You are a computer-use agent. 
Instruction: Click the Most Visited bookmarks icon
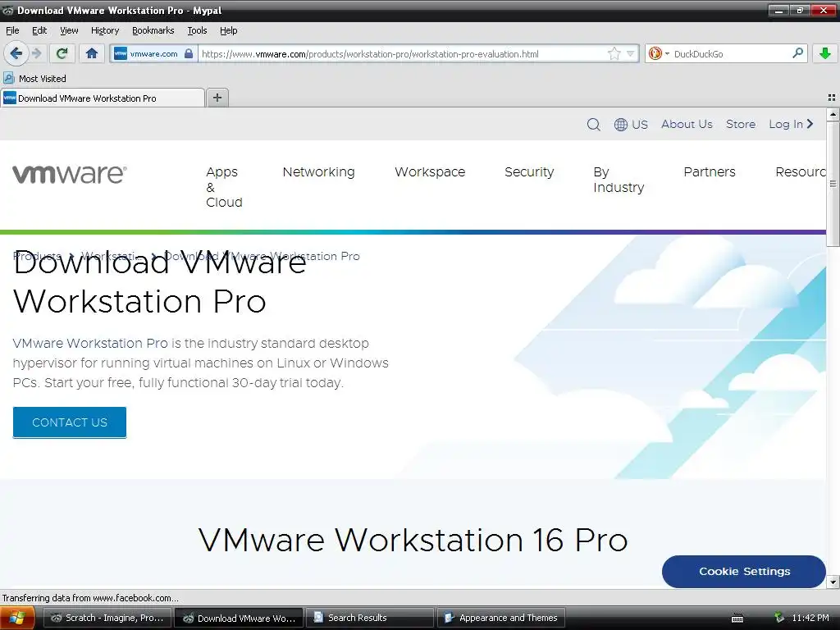click(x=8, y=78)
